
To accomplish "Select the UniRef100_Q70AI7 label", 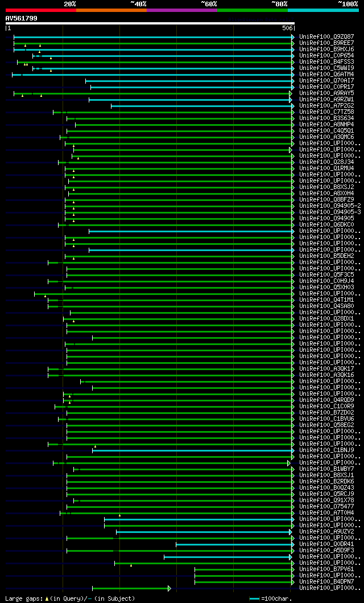I will click(327, 81).
